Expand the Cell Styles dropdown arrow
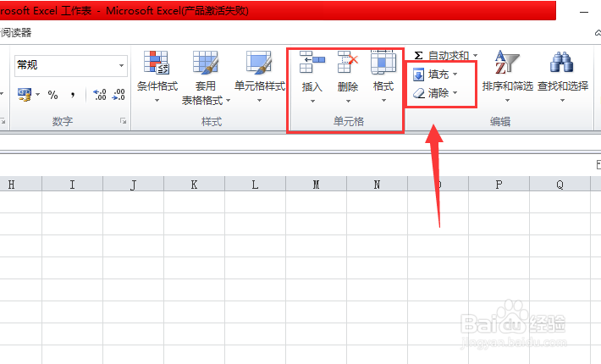This screenshot has width=601, height=364. click(x=260, y=101)
